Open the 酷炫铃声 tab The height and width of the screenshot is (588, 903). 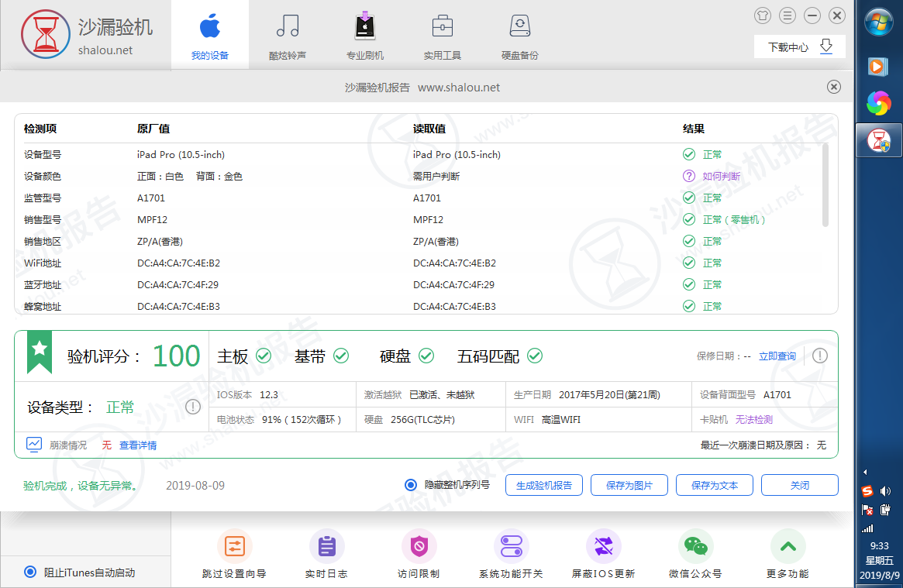[x=288, y=36]
